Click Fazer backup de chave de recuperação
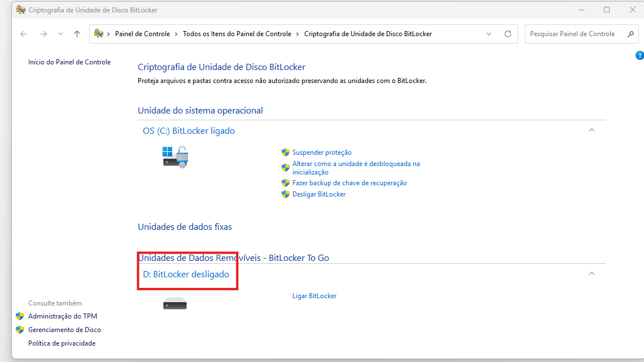The width and height of the screenshot is (644, 362). point(349,183)
